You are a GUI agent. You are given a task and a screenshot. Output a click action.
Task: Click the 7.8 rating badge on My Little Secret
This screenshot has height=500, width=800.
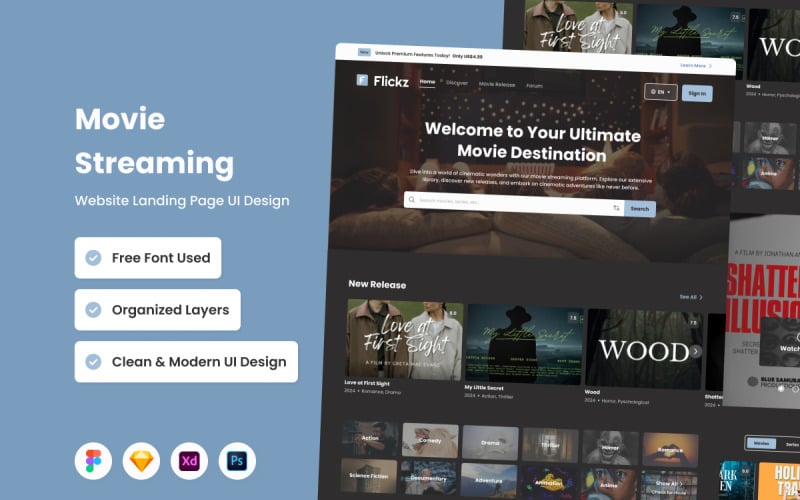coord(573,318)
